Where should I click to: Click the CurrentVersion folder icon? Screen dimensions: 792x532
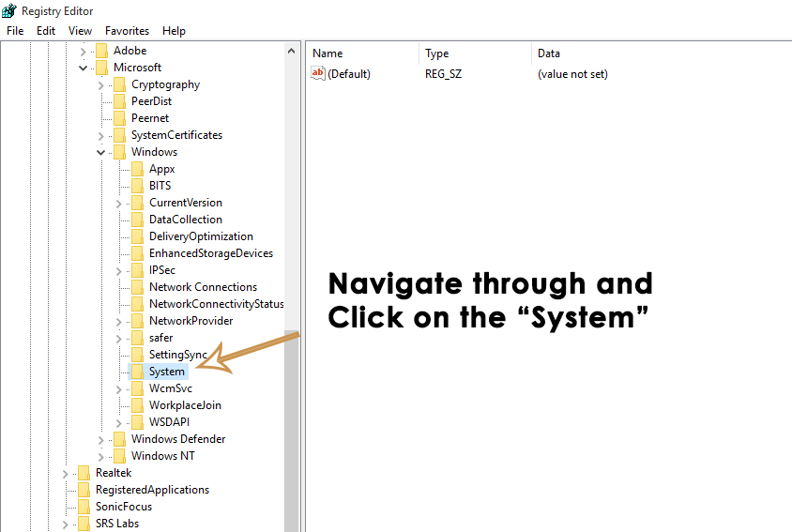pyautogui.click(x=137, y=203)
